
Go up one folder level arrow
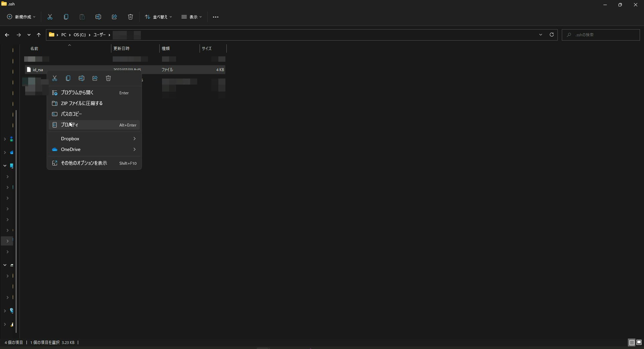39,35
